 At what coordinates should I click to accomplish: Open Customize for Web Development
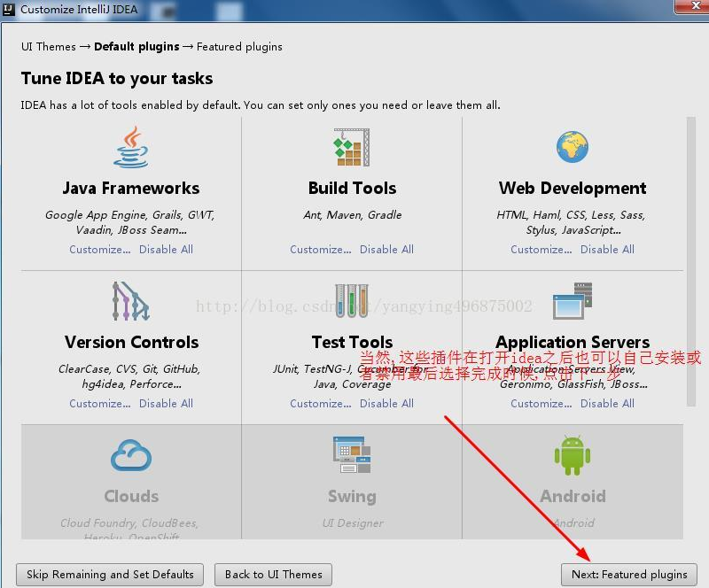click(541, 250)
